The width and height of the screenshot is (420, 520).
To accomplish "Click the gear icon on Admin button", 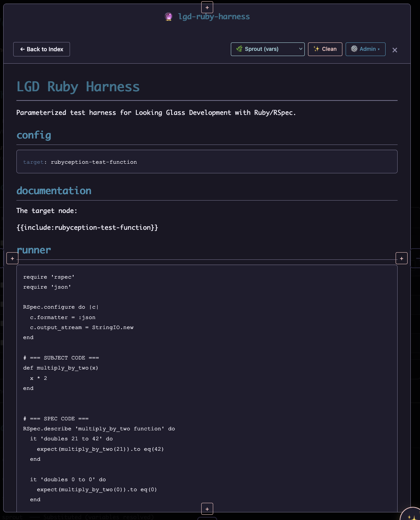I will tap(354, 49).
